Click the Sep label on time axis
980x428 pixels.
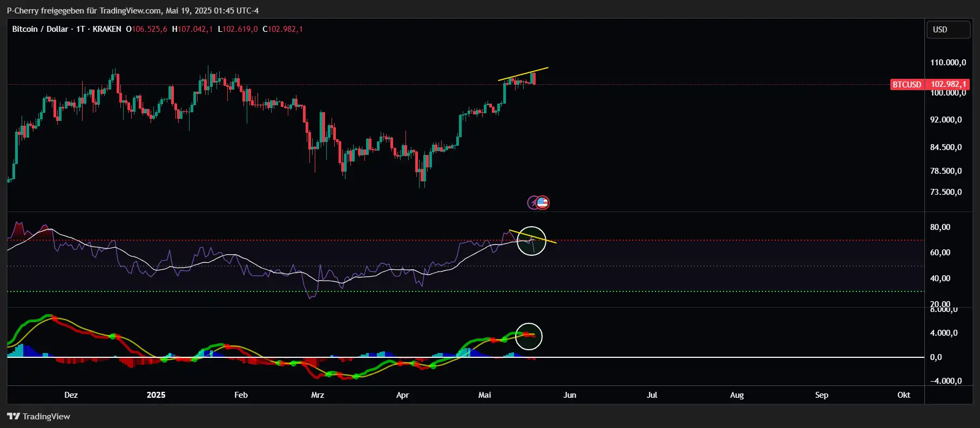point(821,395)
